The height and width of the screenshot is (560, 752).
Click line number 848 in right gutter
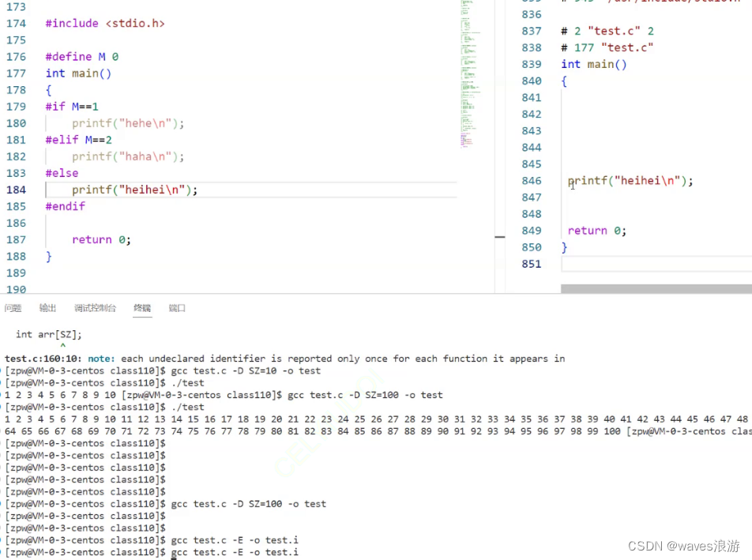click(532, 214)
